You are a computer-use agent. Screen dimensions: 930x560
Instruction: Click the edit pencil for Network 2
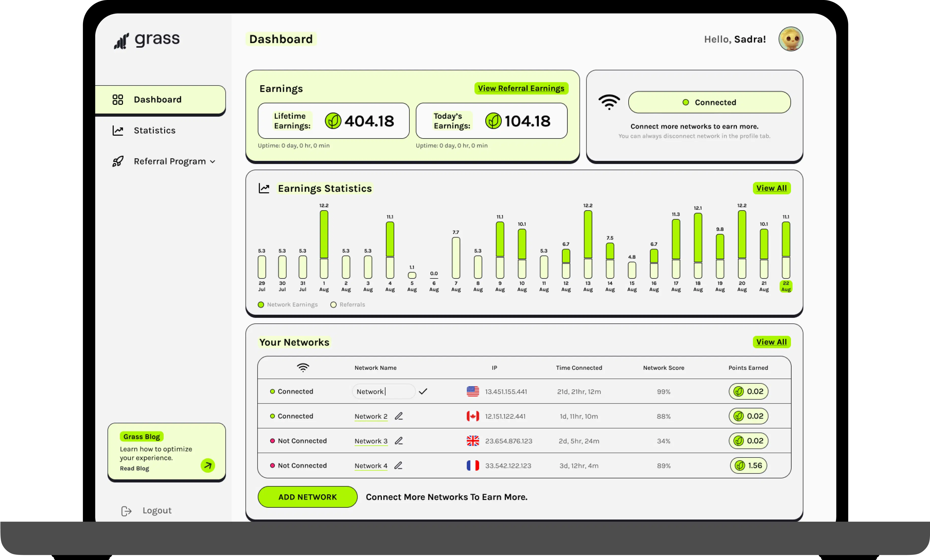coord(399,416)
